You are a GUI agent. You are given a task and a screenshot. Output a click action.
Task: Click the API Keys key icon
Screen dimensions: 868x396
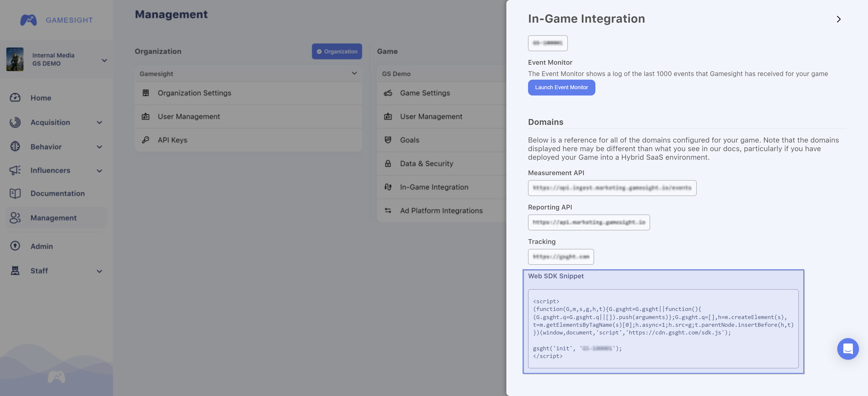point(146,140)
